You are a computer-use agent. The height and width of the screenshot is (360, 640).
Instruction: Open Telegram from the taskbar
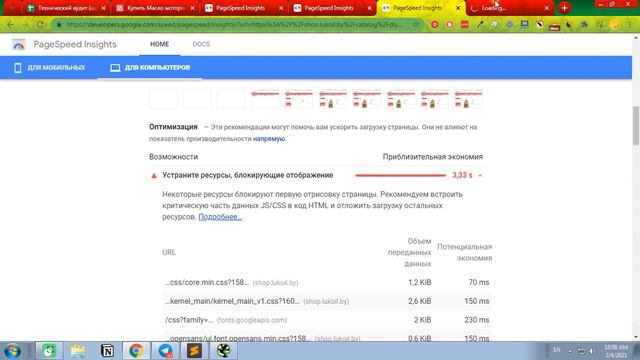(x=165, y=351)
